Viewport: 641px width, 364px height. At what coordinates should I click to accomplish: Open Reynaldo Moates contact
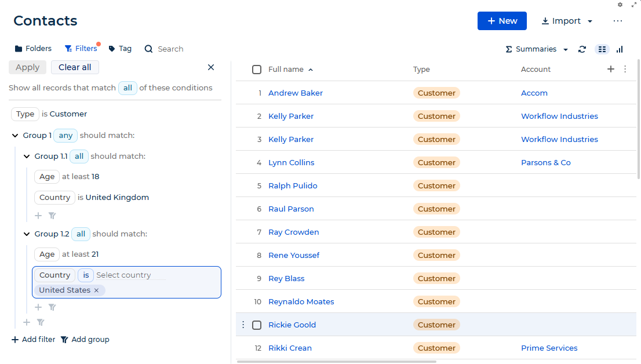[x=301, y=302]
